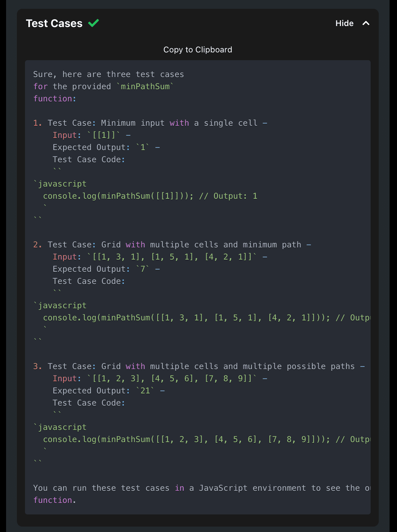Click the Test Cases heading
The height and width of the screenshot is (532, 397).
coord(54,23)
